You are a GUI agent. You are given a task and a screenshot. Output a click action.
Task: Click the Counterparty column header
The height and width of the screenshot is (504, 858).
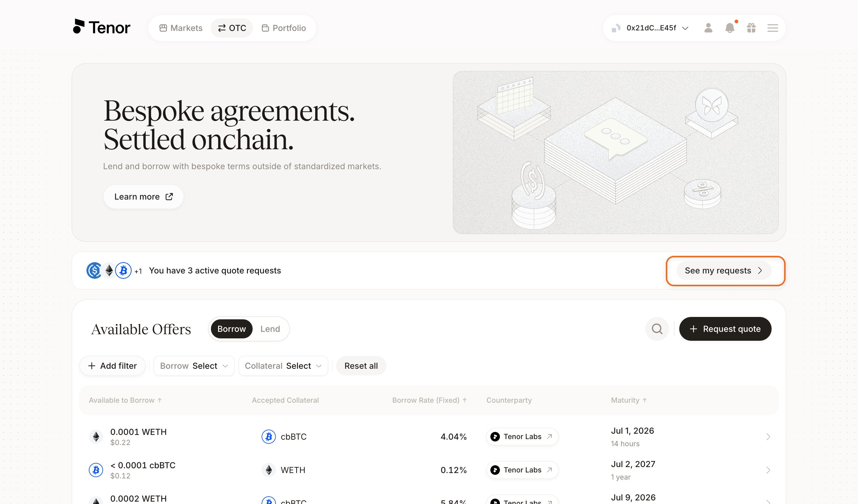point(509,400)
